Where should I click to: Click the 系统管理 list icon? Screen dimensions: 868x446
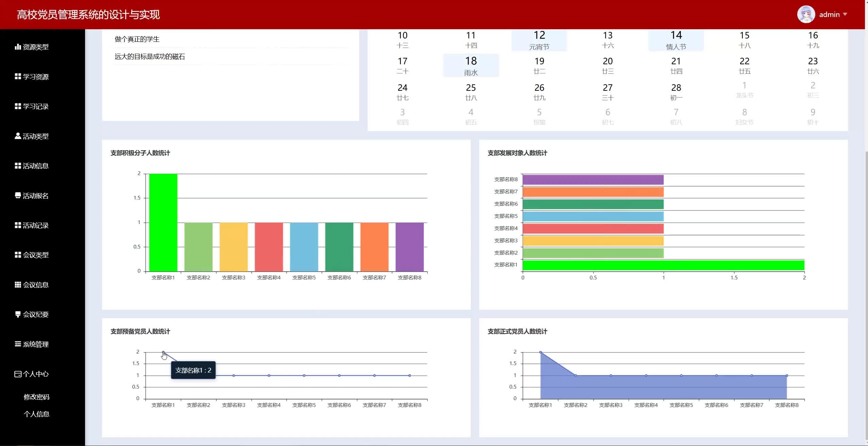pos(18,344)
